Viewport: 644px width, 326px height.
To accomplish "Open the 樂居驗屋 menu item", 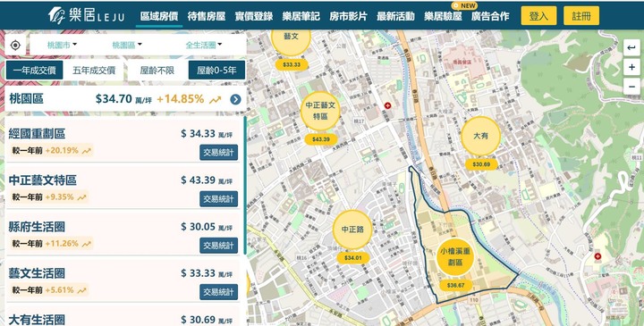I will [443, 16].
